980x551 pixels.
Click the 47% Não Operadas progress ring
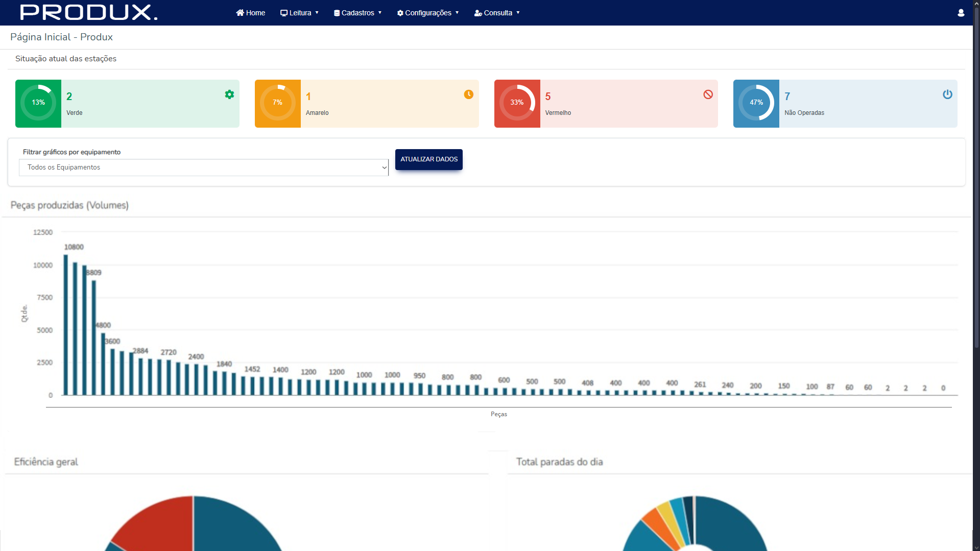pos(756,103)
